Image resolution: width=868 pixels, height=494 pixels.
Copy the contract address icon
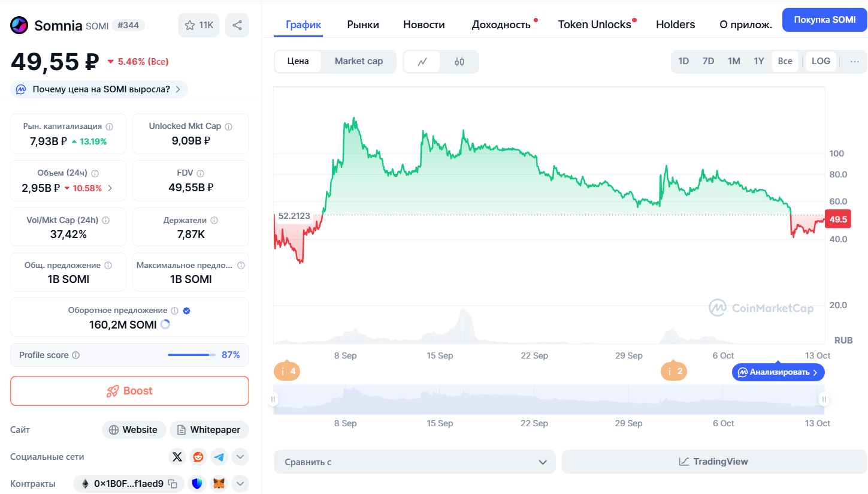coord(173,484)
